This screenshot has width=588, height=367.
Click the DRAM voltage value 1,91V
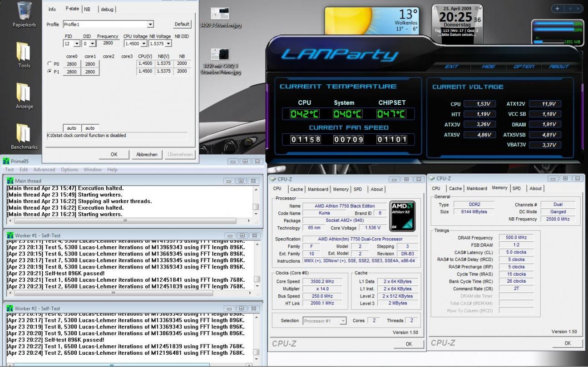(545, 124)
